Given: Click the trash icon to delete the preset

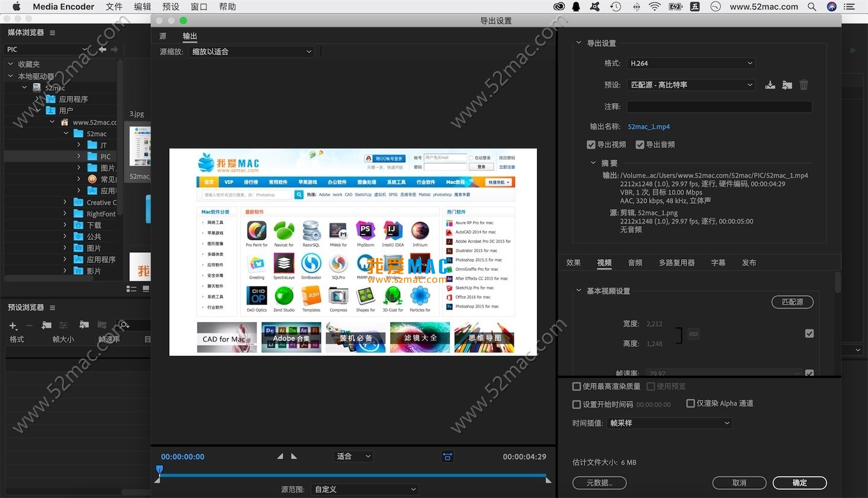Looking at the screenshot, I should click(x=803, y=85).
